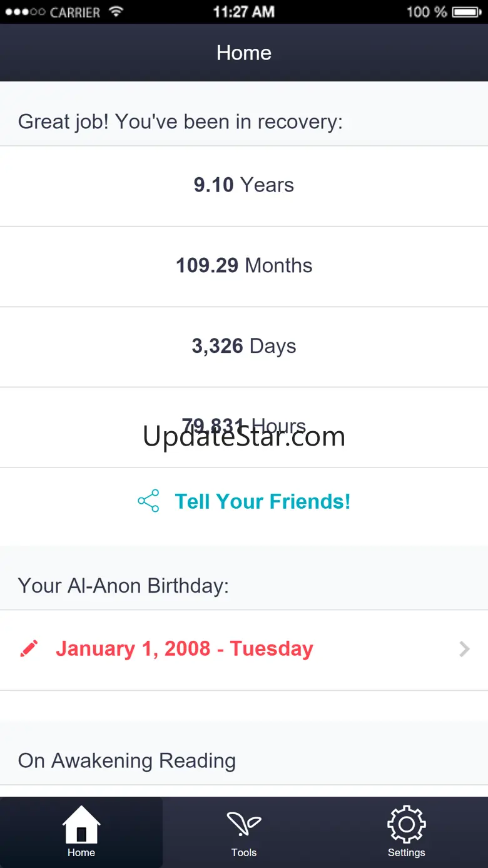The width and height of the screenshot is (488, 868).
Task: Expand the birthday row chevron arrow
Action: 464,649
